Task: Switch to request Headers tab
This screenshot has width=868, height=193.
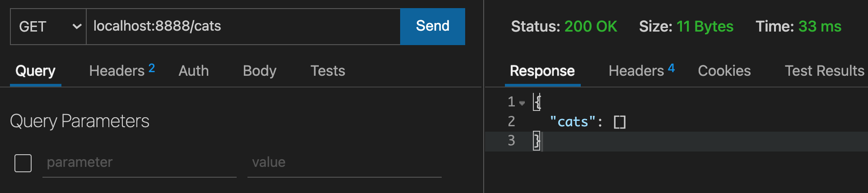Action: tap(117, 71)
